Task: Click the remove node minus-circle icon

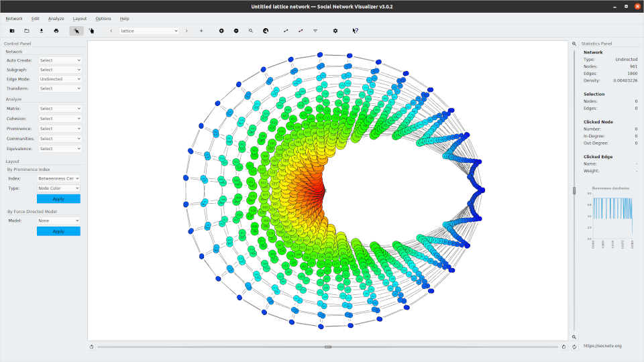Action: pyautogui.click(x=236, y=31)
